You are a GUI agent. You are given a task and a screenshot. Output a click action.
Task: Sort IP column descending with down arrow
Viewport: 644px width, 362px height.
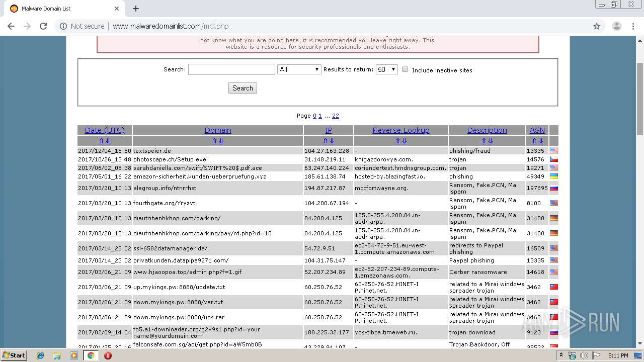[332, 141]
